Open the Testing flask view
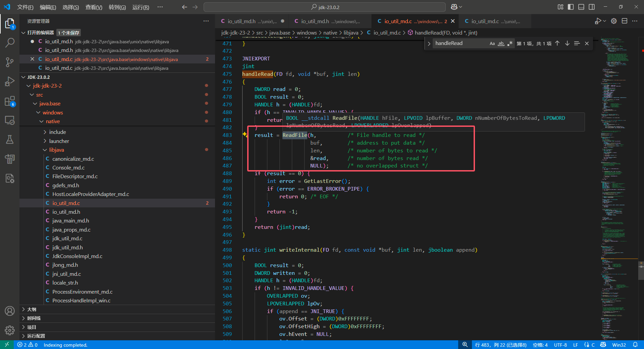Image resolution: width=644 pixels, height=349 pixels. point(10,140)
